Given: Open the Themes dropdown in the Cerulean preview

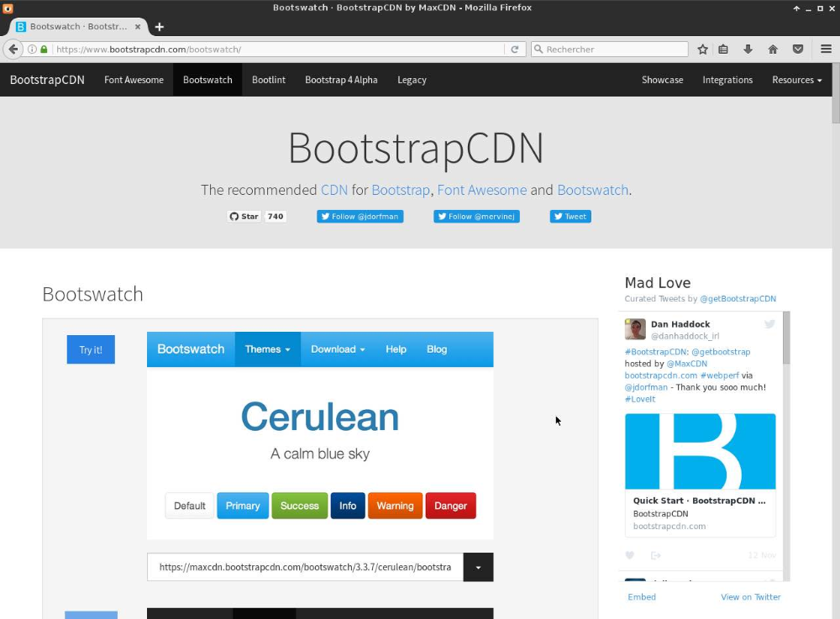Looking at the screenshot, I should point(267,349).
